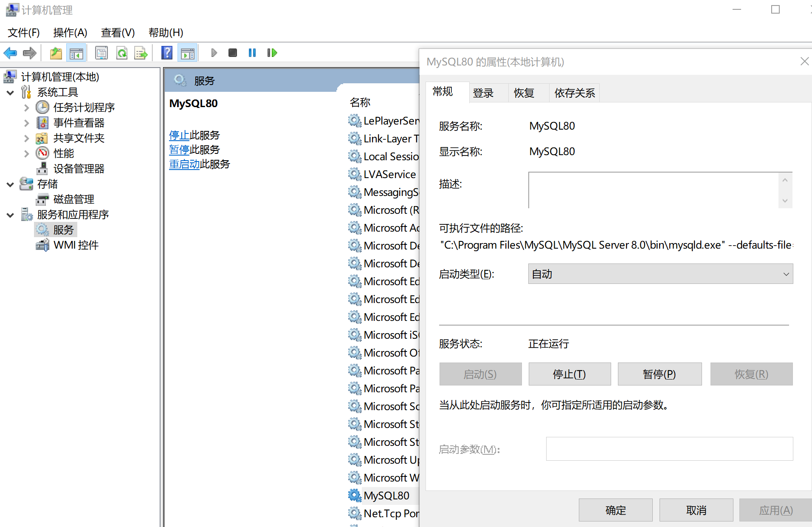Select 任务计划程序 in the tree

[x=84, y=108]
